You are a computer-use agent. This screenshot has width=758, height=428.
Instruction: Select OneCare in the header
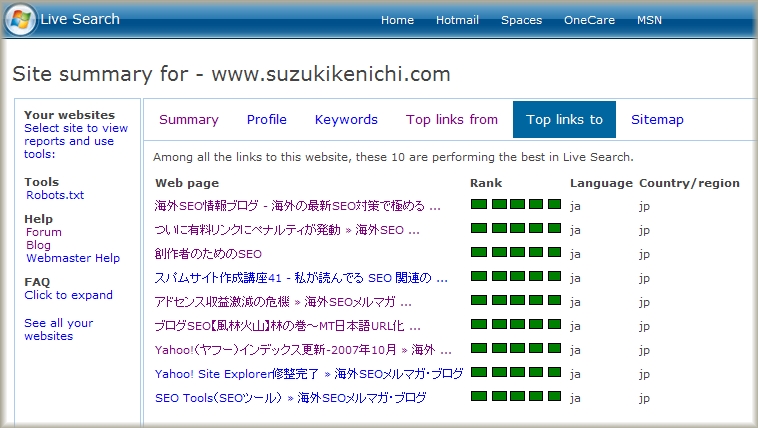[589, 20]
